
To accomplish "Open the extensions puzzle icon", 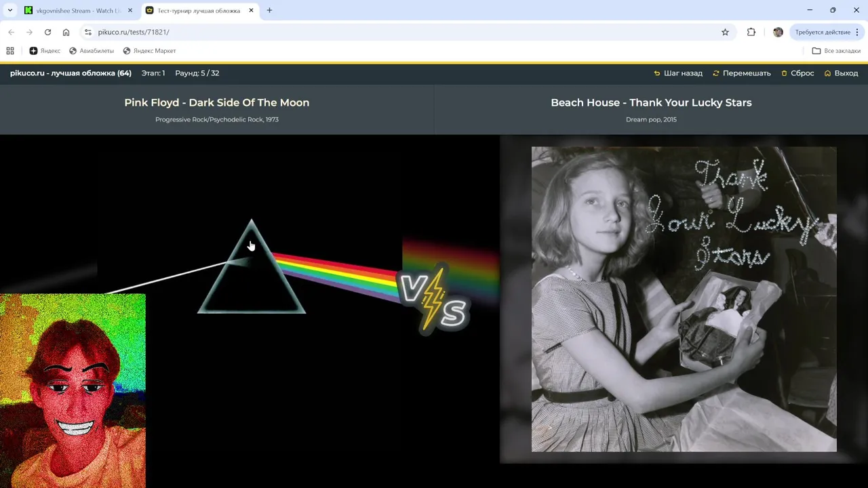I will click(751, 32).
